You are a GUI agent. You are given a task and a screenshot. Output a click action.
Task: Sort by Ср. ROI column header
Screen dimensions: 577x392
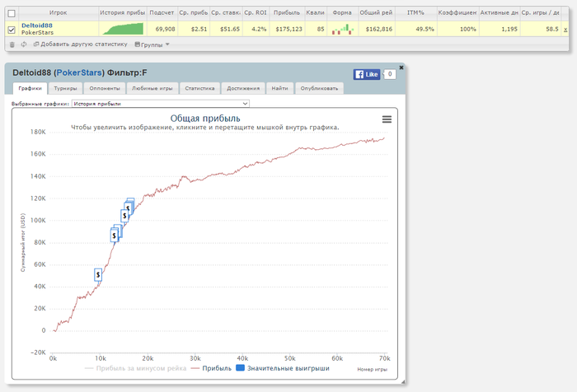tap(256, 12)
